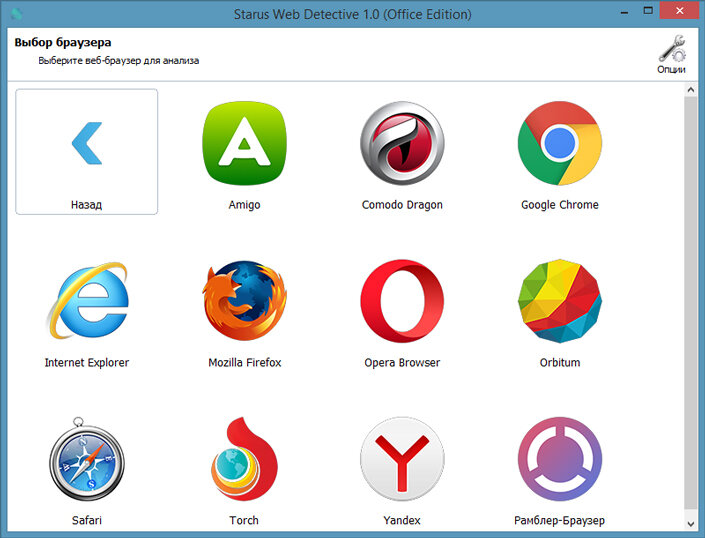Image resolution: width=705 pixels, height=538 pixels.
Task: Open Опции wrench settings icon
Action: 672,54
